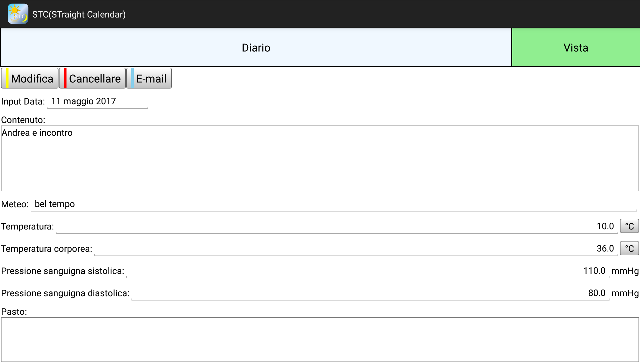
Task: Open the Input Data date field
Action: [x=97, y=101]
